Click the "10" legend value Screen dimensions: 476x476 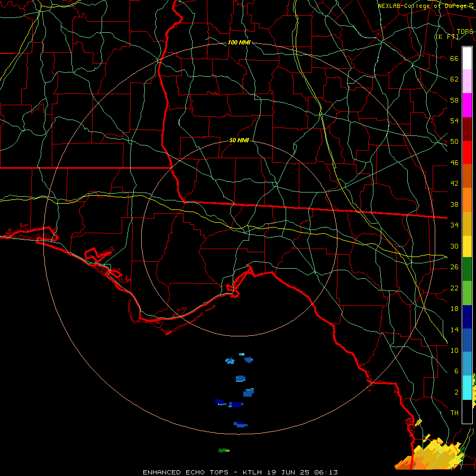click(454, 350)
